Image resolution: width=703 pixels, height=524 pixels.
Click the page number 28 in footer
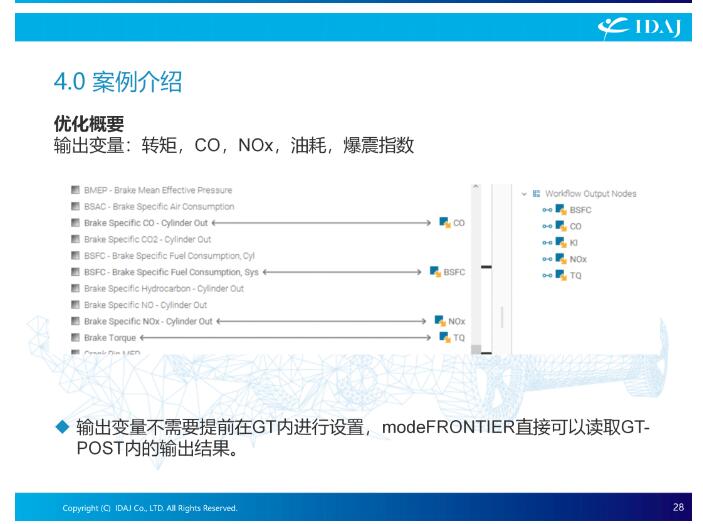click(678, 507)
